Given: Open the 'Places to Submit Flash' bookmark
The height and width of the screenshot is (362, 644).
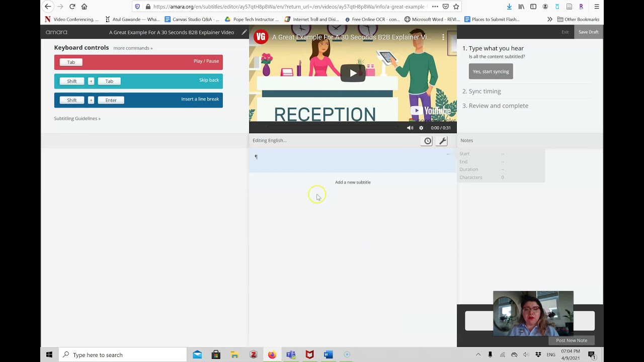Looking at the screenshot, I should pyautogui.click(x=492, y=19).
